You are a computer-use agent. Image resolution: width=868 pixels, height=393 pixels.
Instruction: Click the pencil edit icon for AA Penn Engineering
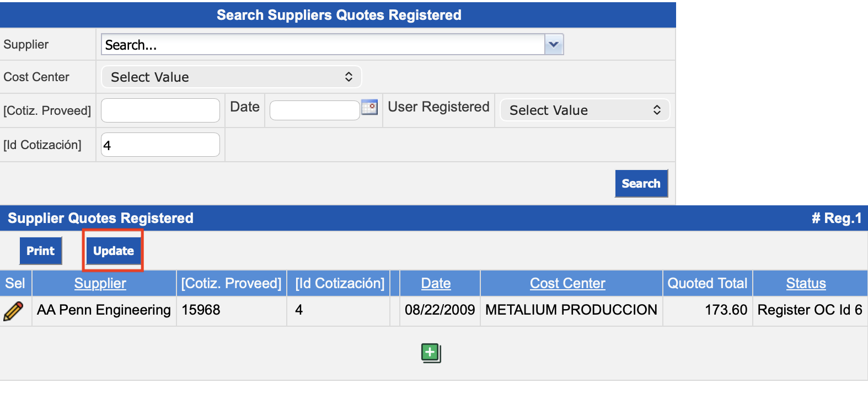[13, 311]
